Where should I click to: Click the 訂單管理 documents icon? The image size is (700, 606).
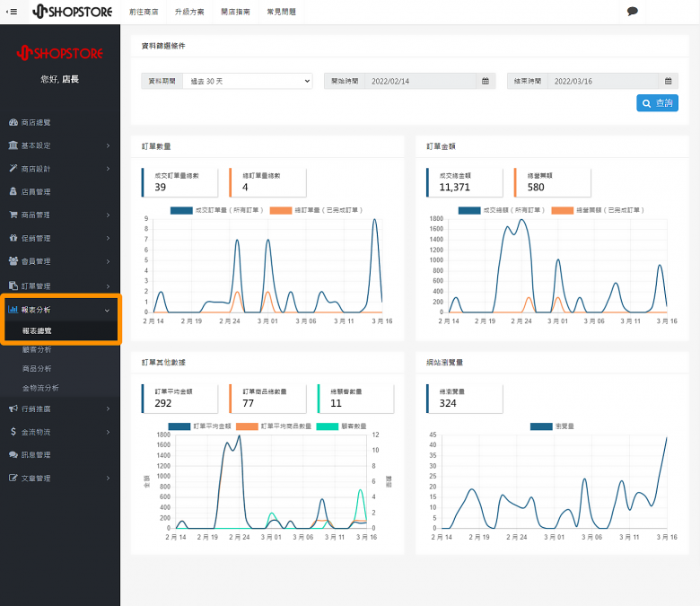[x=13, y=285]
